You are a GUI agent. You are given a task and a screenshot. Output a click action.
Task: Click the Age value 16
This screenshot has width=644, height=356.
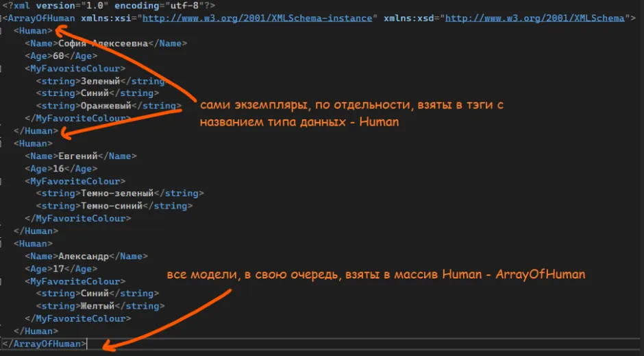[58, 169]
